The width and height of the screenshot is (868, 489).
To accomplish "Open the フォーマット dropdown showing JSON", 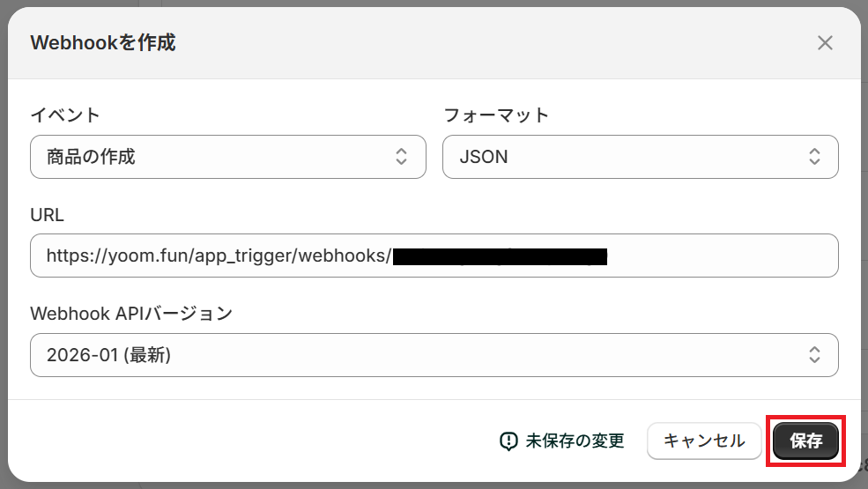I will point(640,157).
